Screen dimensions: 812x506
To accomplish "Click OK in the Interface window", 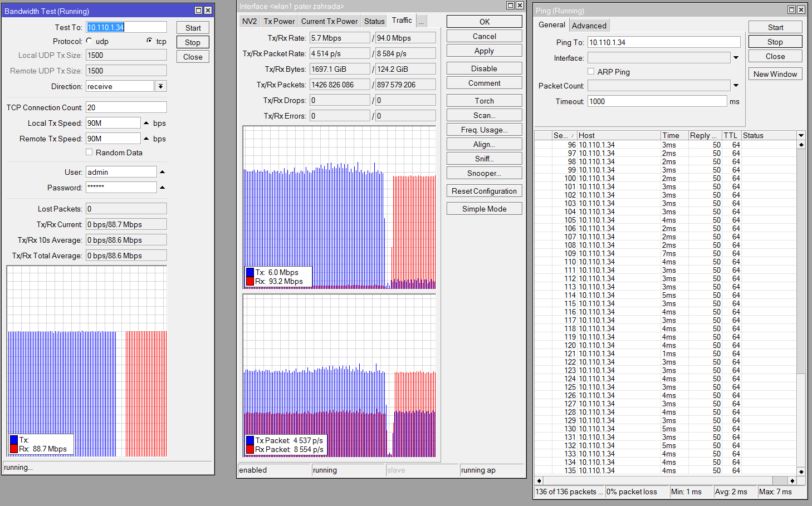I will point(485,22).
